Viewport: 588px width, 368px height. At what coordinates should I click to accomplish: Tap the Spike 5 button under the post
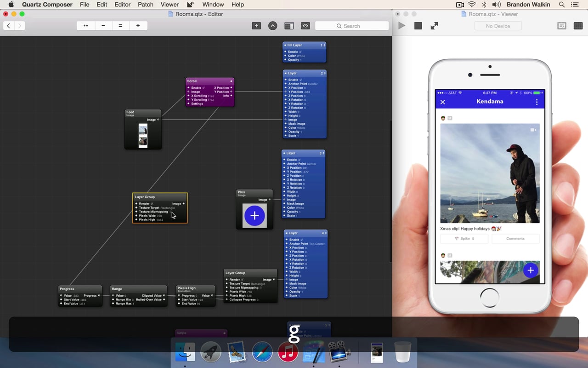tap(464, 238)
